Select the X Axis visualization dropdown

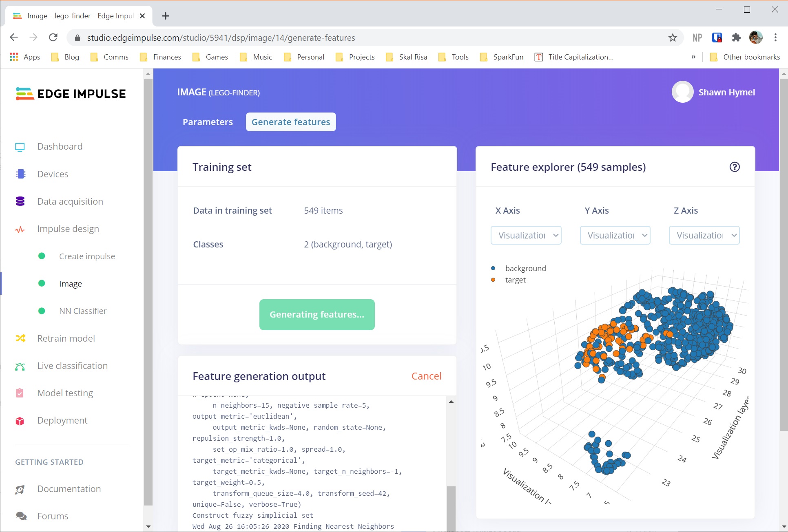(525, 234)
